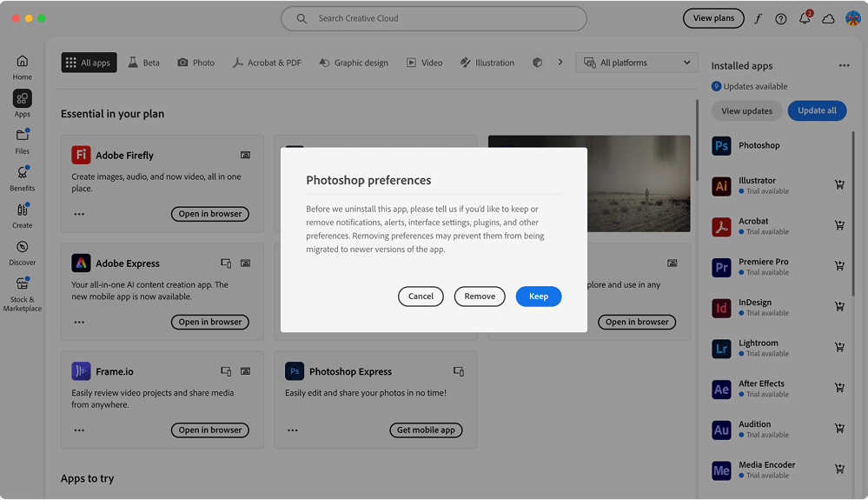The image size is (868, 500).
Task: Click the cart icon beside Premiere Pro
Action: coord(839,266)
